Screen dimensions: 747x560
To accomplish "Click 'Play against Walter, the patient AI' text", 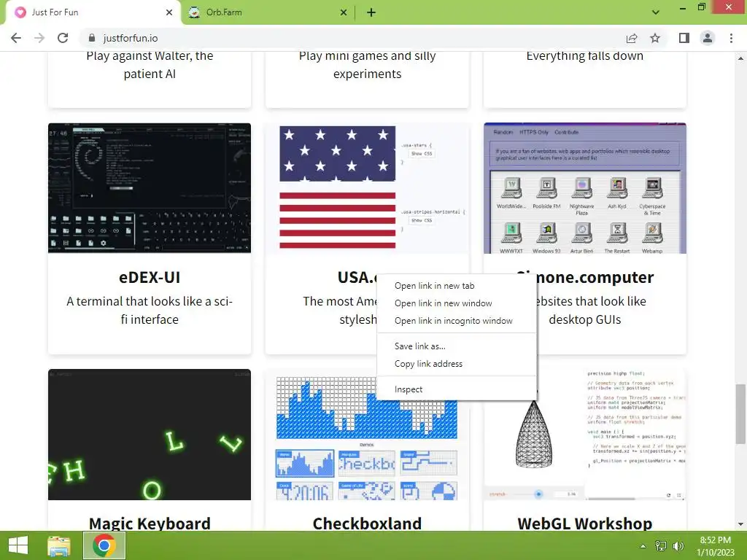I will (150, 65).
